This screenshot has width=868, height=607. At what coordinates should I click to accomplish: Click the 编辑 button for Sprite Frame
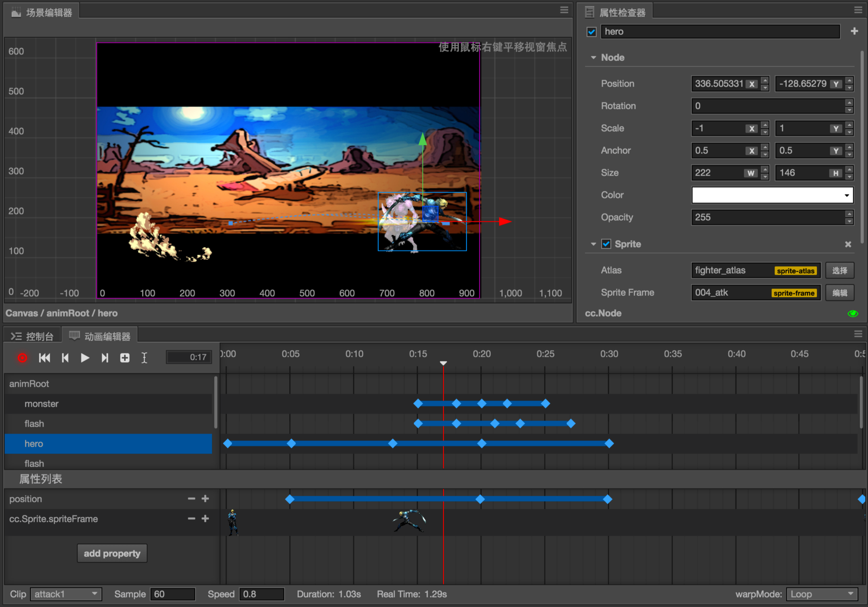pyautogui.click(x=840, y=293)
